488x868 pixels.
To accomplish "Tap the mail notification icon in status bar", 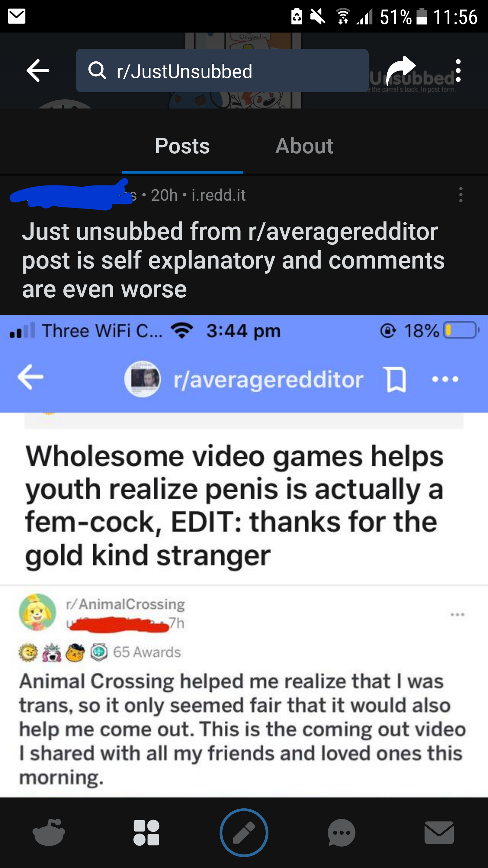I will tap(17, 17).
